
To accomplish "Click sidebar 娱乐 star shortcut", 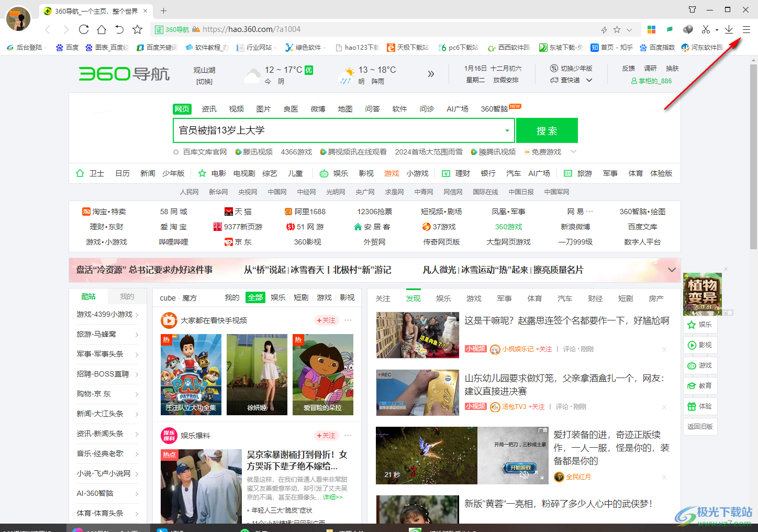I will (699, 325).
